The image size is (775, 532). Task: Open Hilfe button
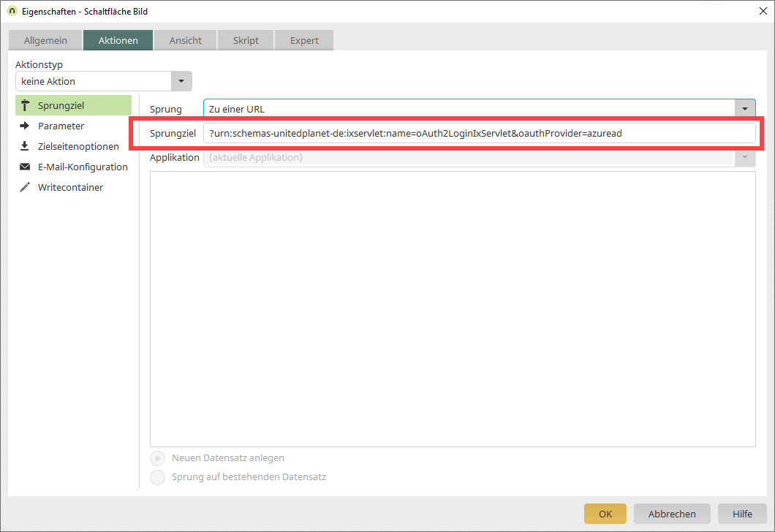[x=742, y=514]
